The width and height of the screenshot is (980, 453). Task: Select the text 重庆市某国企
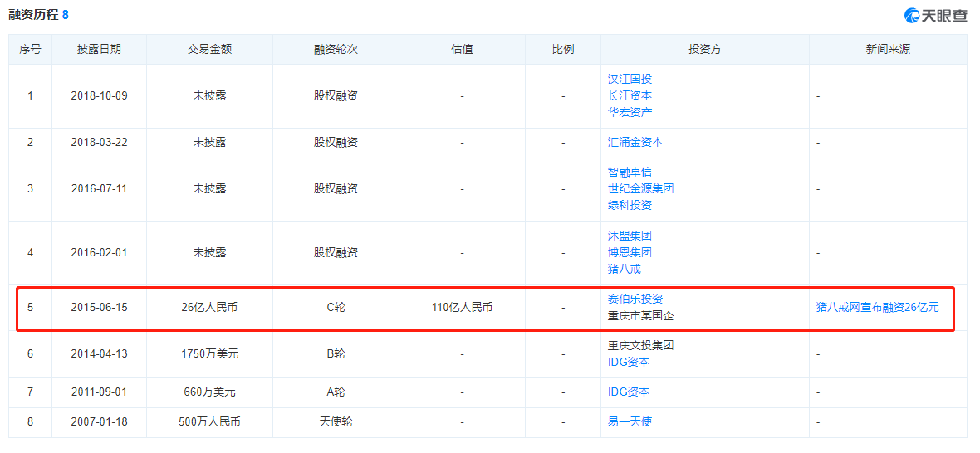pos(640,316)
